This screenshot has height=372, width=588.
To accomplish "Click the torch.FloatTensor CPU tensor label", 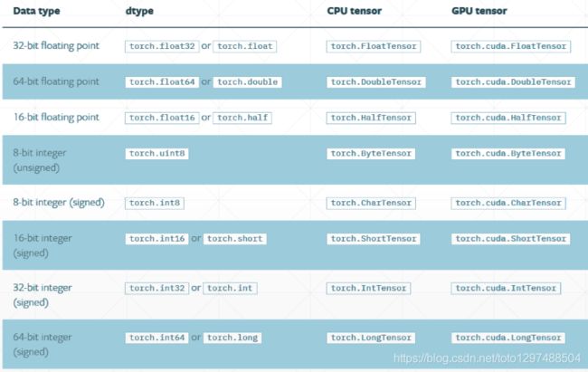I will 374,46.
